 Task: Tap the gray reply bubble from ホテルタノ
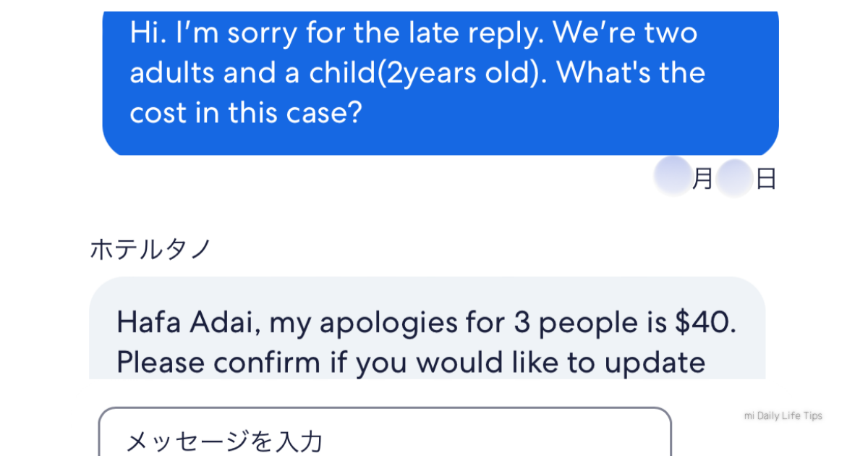click(427, 329)
